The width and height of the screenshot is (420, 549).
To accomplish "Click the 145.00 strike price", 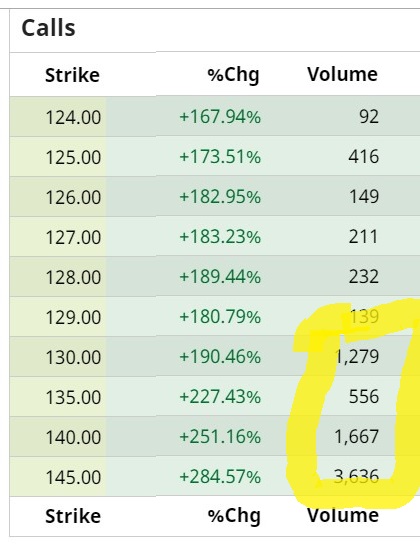I will [x=73, y=477].
